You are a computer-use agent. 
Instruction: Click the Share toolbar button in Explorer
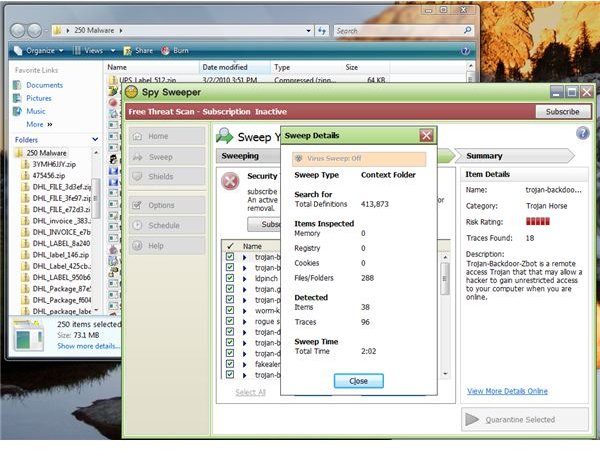[138, 51]
